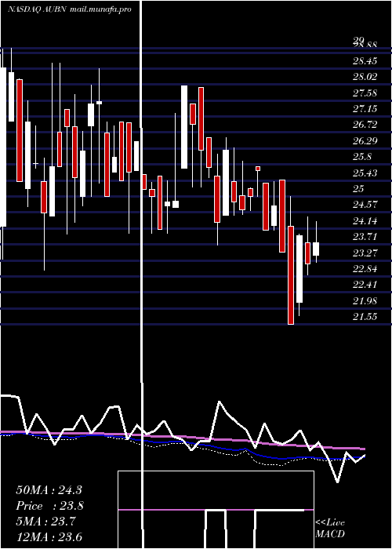This screenshot has height=549, width=392.
Task: Click the 26.29 price axis label
Action: pos(365,141)
